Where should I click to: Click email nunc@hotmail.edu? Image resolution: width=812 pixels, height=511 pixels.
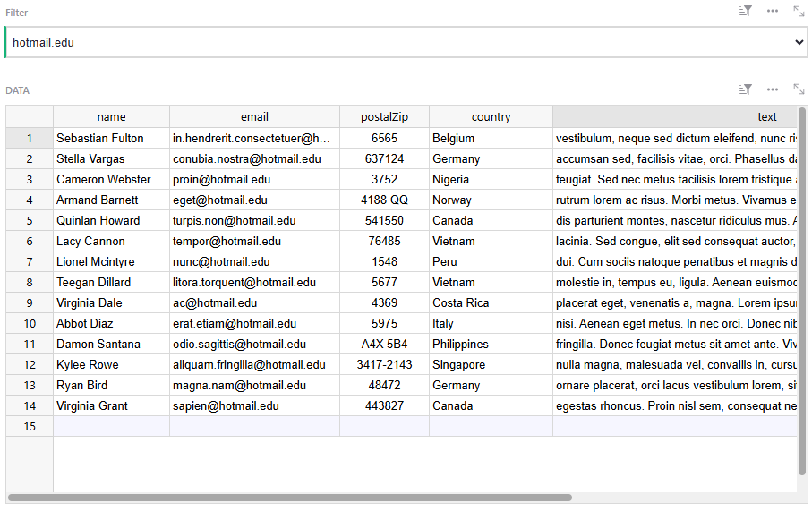[254, 262]
